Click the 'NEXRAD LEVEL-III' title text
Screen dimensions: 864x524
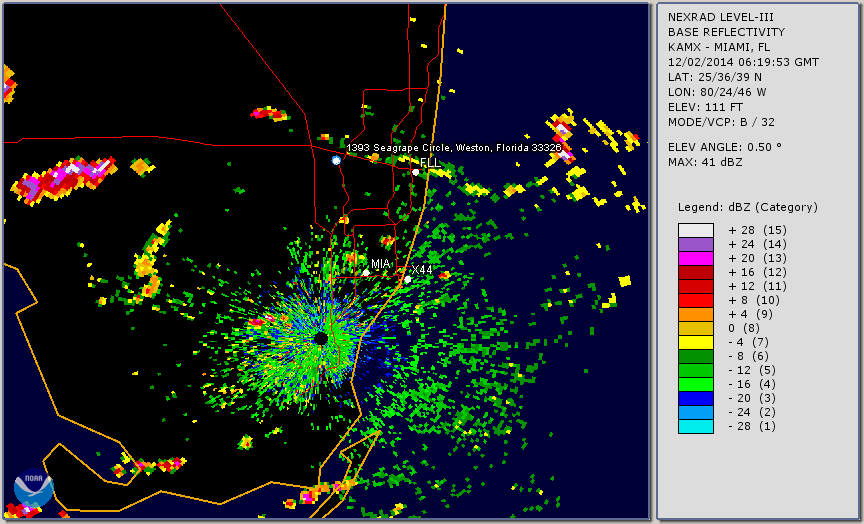tap(721, 18)
